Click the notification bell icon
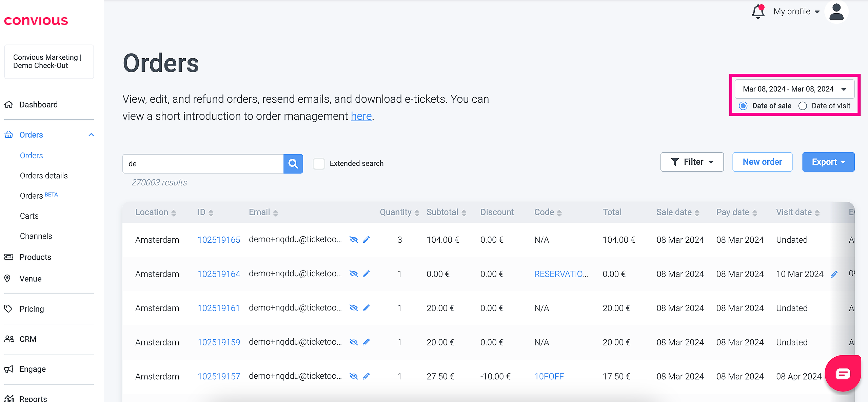The width and height of the screenshot is (868, 402). (x=758, y=12)
